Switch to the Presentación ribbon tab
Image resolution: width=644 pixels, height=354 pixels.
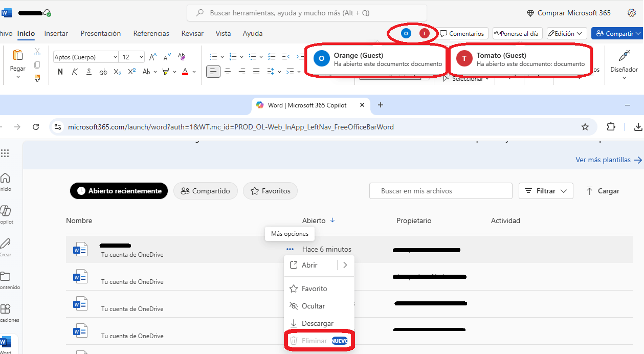(101, 33)
